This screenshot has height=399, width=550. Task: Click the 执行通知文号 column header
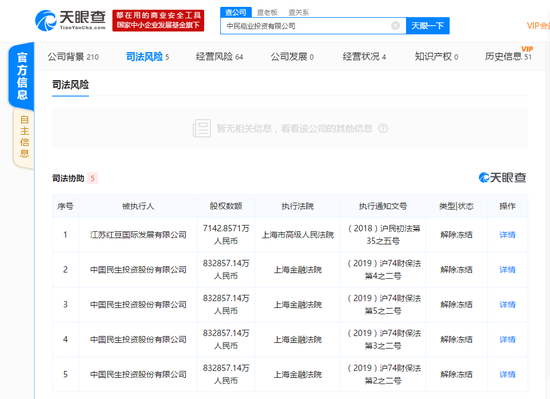pos(383,206)
